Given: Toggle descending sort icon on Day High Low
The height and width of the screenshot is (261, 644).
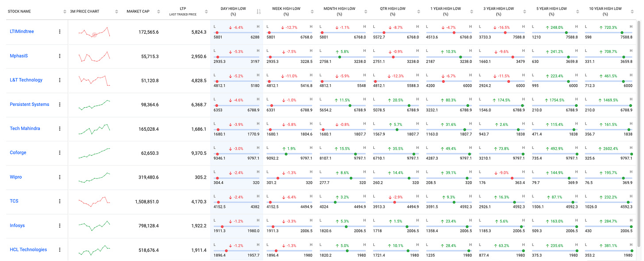Looking at the screenshot, I should (x=259, y=12).
